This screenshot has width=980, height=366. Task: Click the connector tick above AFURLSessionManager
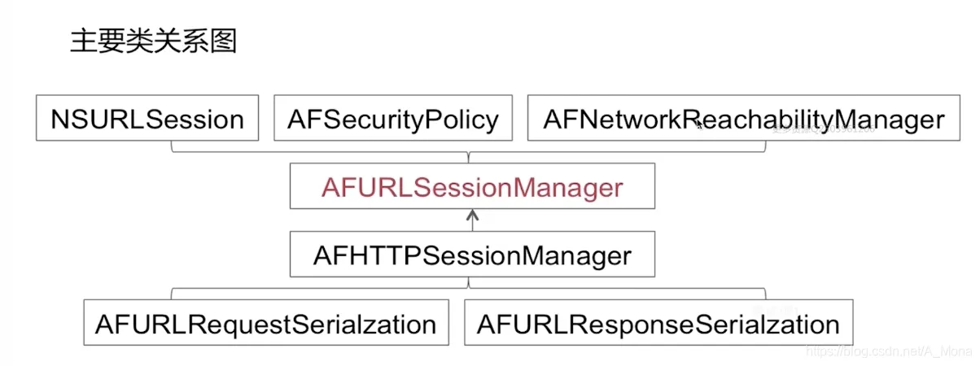pyautogui.click(x=470, y=157)
